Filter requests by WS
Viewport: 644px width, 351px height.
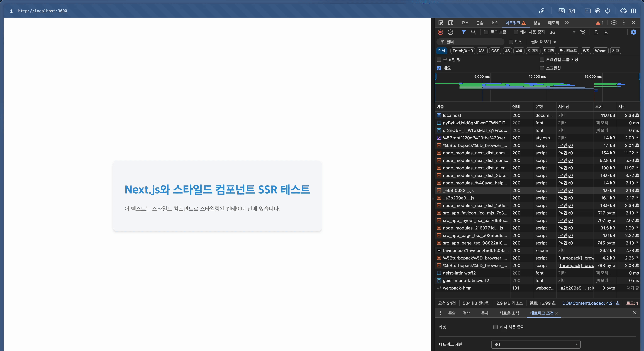586,51
